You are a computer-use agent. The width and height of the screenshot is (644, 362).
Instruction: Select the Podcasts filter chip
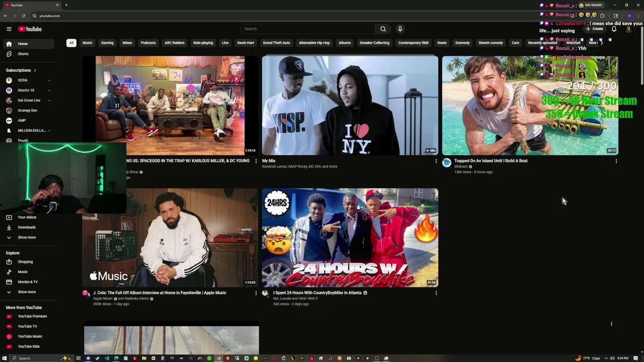pyautogui.click(x=148, y=43)
